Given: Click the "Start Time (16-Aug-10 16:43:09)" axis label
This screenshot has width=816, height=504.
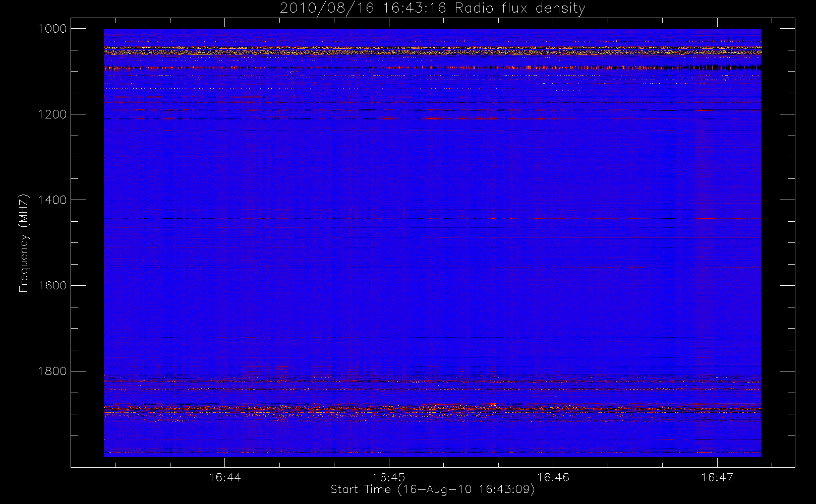Looking at the screenshot, I should pyautogui.click(x=433, y=489).
